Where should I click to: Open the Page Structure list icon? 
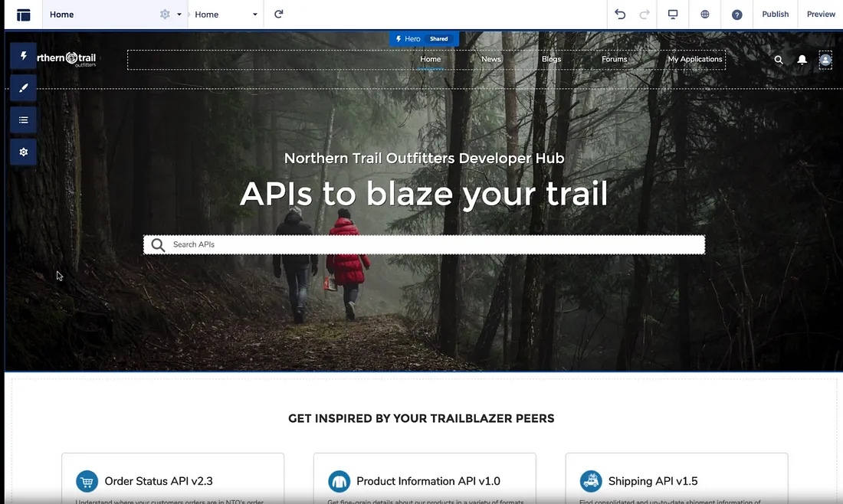click(x=24, y=119)
